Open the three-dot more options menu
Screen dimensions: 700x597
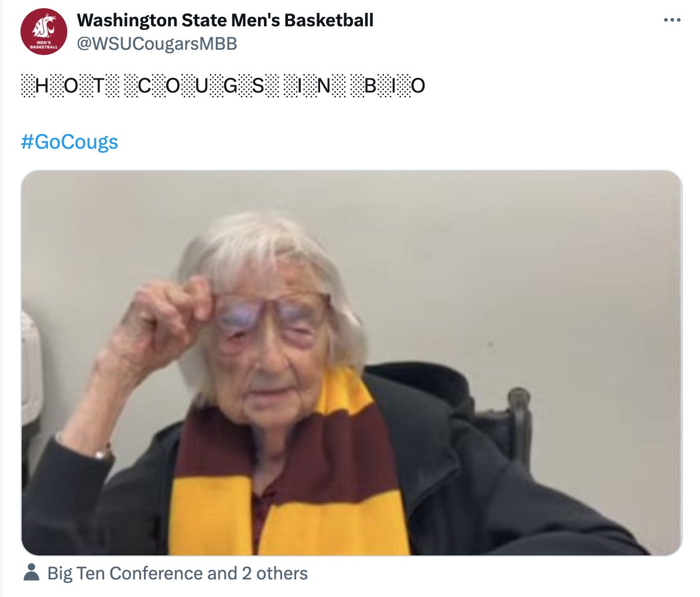point(672,20)
